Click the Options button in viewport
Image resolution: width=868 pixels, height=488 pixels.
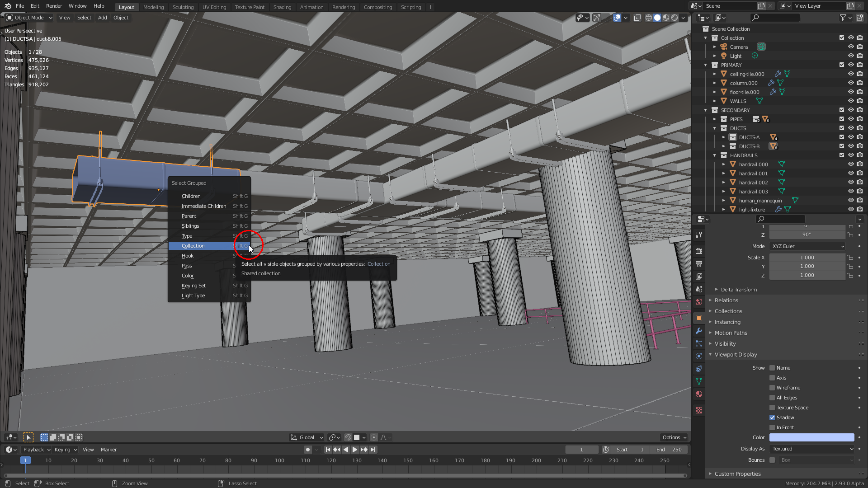[674, 437]
